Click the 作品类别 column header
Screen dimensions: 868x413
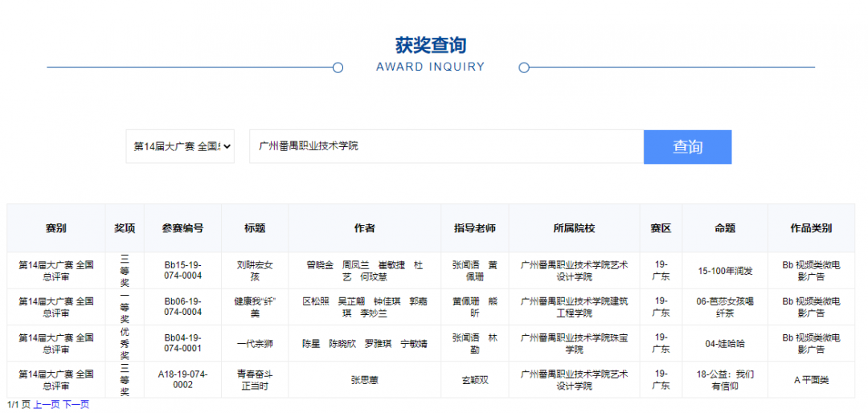pyautogui.click(x=811, y=228)
